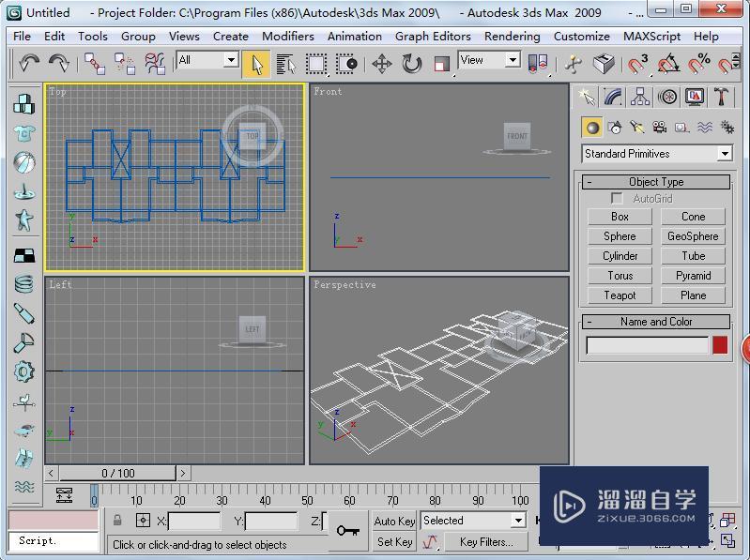
Task: Click Select and Manipulate icon
Action: [573, 64]
